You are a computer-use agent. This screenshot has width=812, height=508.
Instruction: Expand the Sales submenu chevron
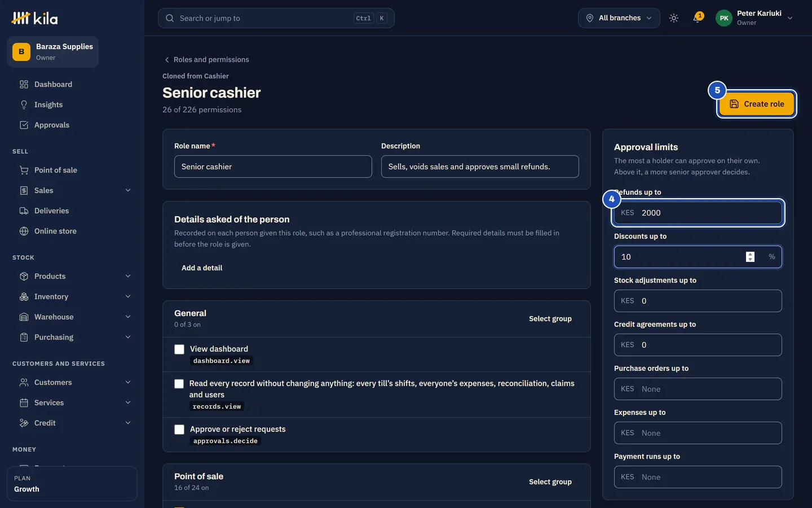click(x=128, y=191)
